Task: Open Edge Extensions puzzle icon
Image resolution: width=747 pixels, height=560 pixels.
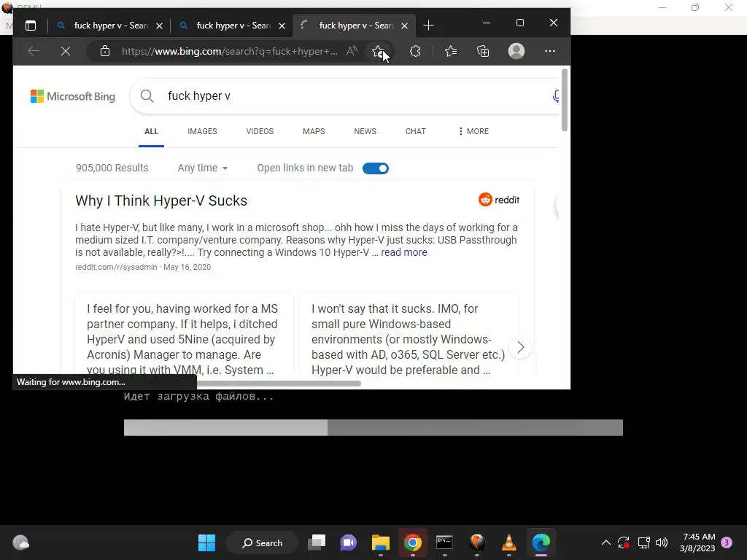Action: [415, 51]
